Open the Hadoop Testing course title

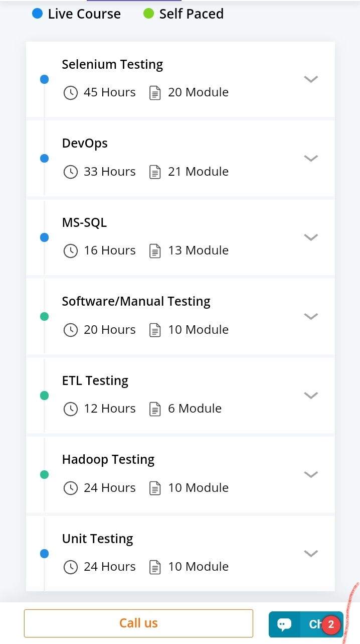point(108,459)
